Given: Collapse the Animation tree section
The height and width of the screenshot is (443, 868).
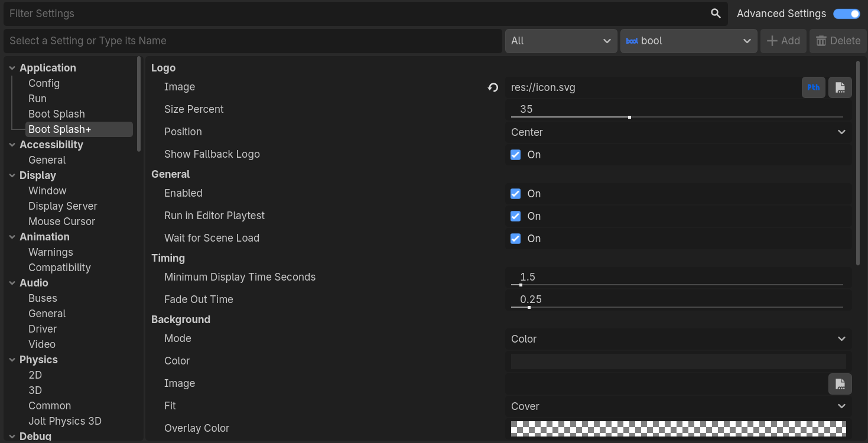Looking at the screenshot, I should coord(12,237).
